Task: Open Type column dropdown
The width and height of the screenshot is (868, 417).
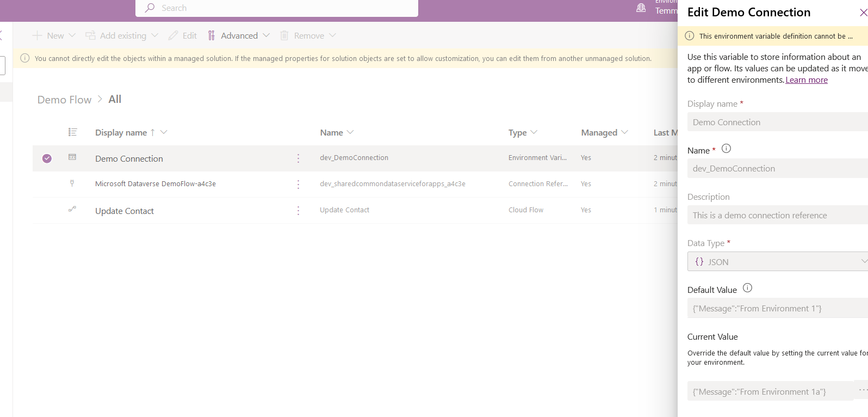Action: click(534, 132)
